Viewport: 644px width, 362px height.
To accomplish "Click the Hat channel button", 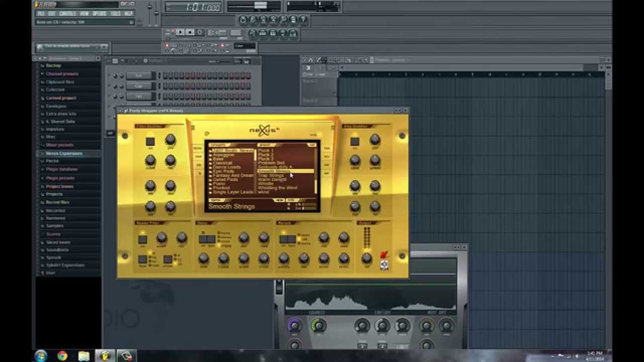I will [139, 96].
